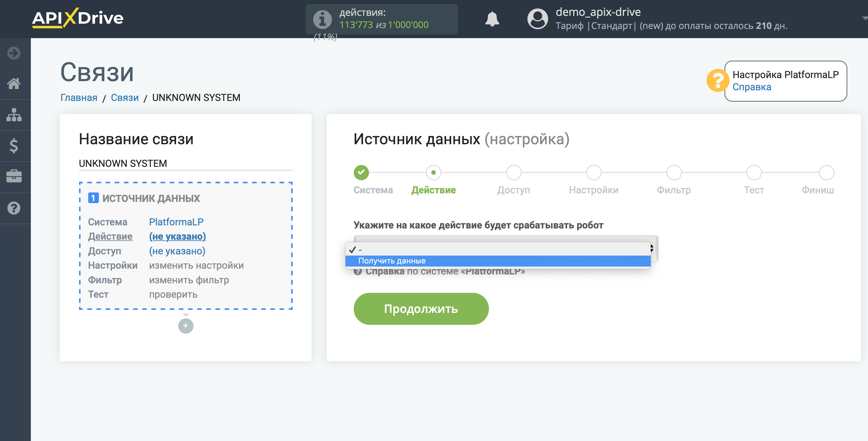
Task: Click actions counter 113'773 из 1'000'000
Action: pyautogui.click(x=384, y=25)
